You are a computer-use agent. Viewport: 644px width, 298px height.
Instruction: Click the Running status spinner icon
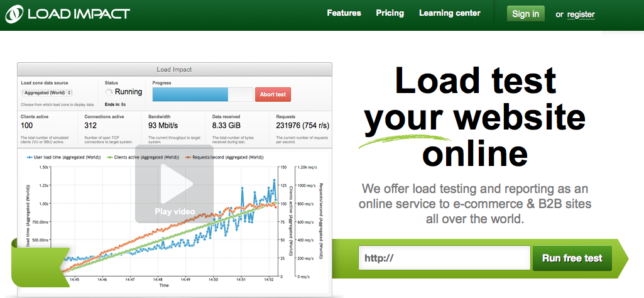click(109, 92)
